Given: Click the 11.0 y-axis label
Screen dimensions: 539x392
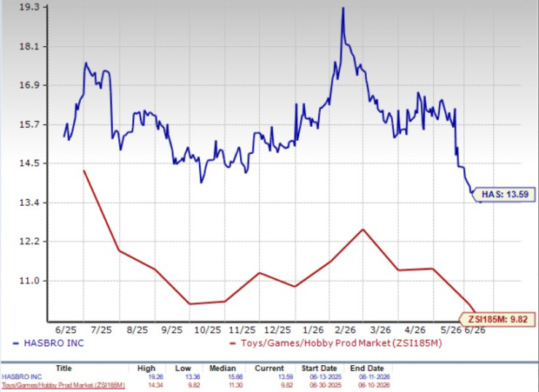Looking at the screenshot, I should pos(29,281).
